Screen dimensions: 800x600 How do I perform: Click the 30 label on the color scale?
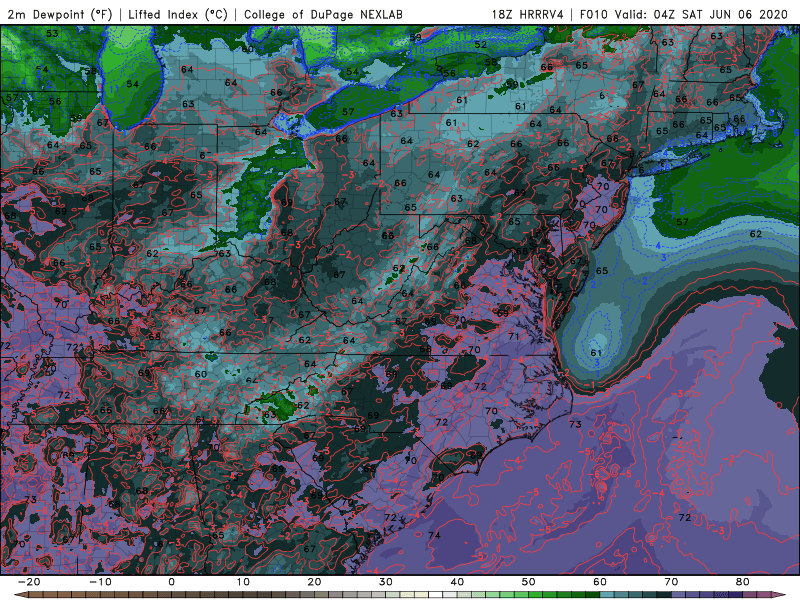click(386, 582)
